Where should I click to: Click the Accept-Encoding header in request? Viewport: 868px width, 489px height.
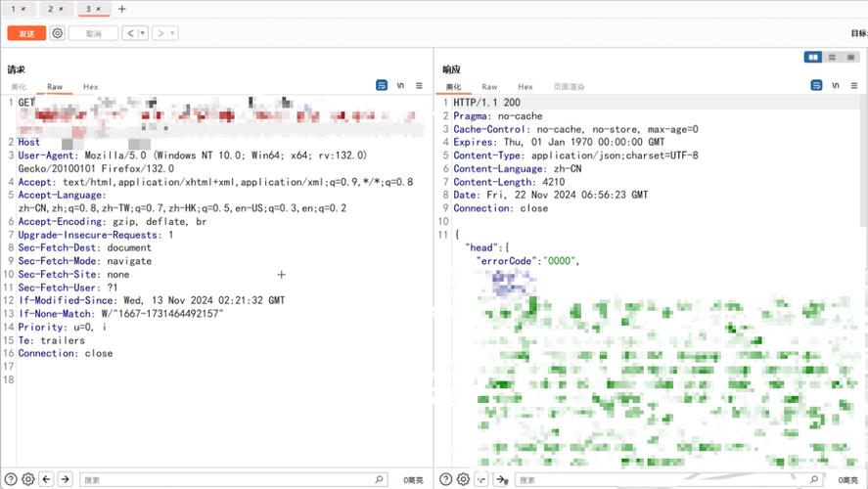pyautogui.click(x=113, y=221)
